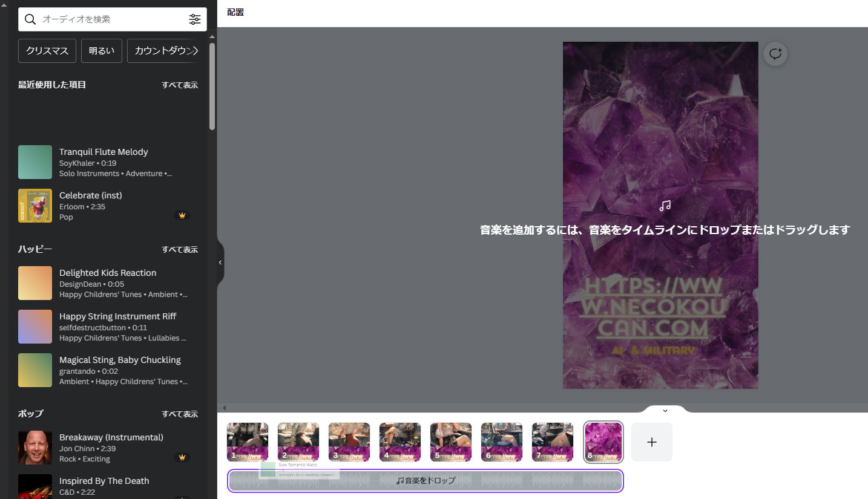Click the audio panel vertical scrollbar
Image resolution: width=868 pixels, height=499 pixels.
point(212,86)
